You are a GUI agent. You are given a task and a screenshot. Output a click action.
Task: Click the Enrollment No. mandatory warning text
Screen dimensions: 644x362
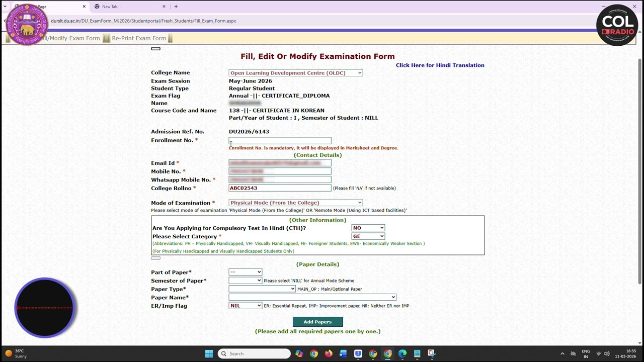313,148
